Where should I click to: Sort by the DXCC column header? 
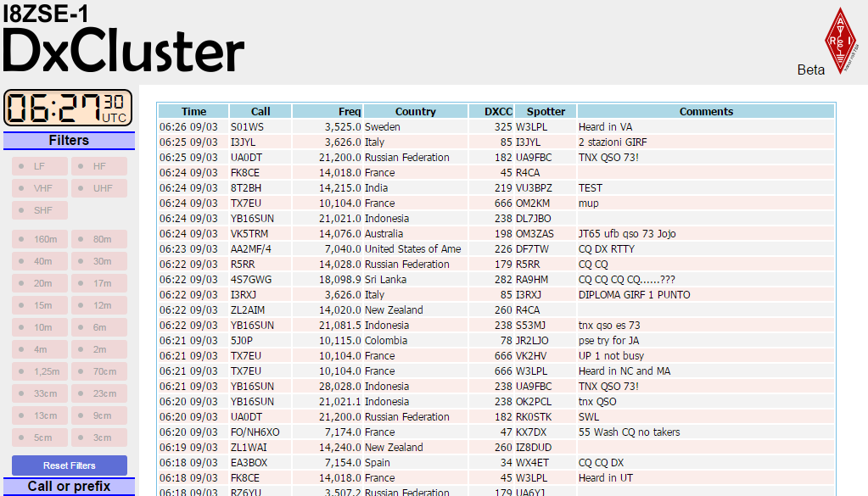[x=491, y=111]
